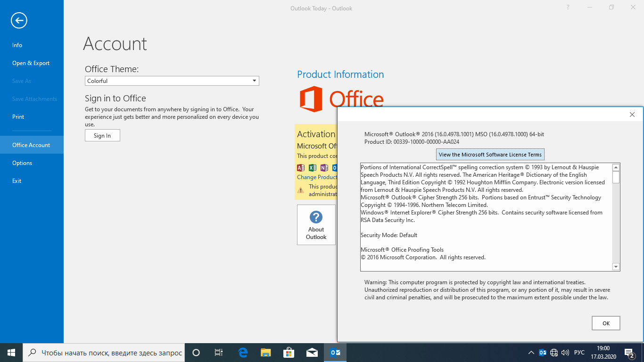
Task: Click the license text scrollbar up arrow
Action: click(616, 167)
